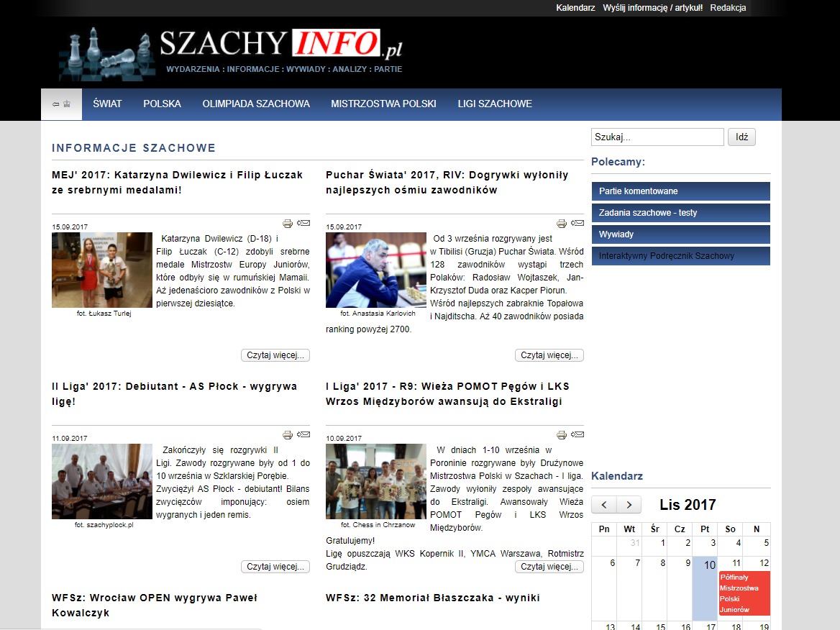Open the OLIMPIADA SZACHOWA menu
The height and width of the screenshot is (630, 840).
(x=256, y=104)
